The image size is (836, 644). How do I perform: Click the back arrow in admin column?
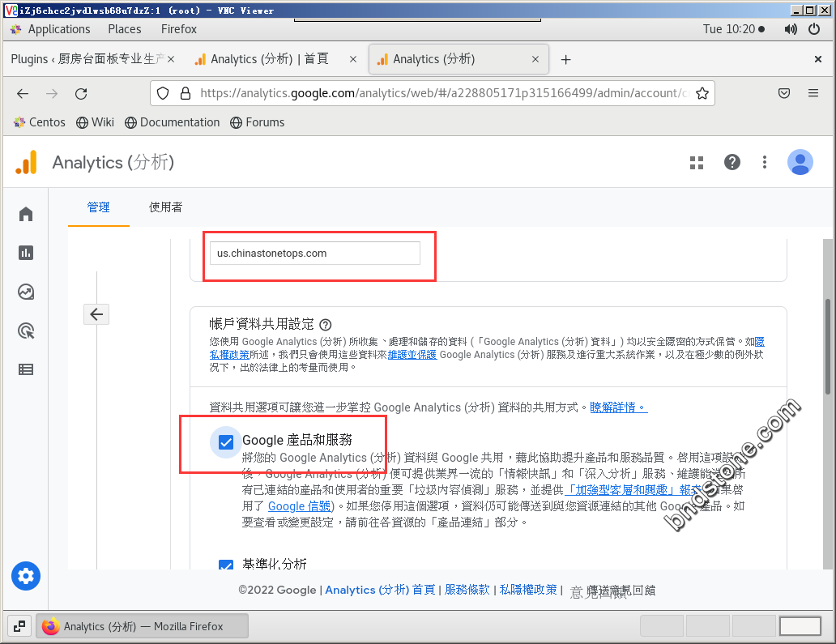96,314
